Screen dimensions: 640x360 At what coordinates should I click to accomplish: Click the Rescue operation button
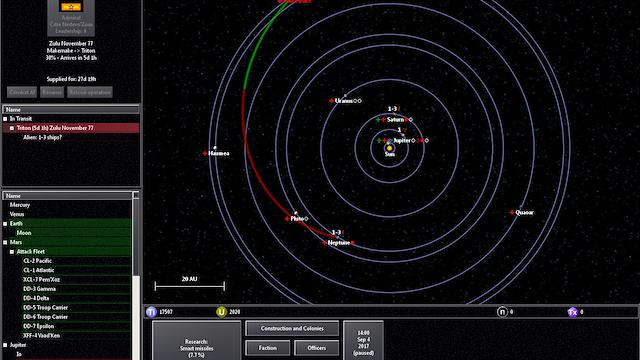90,92
